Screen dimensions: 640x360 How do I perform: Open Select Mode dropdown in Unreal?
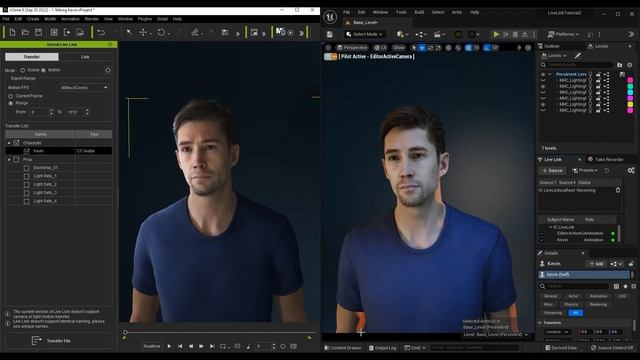coord(364,34)
